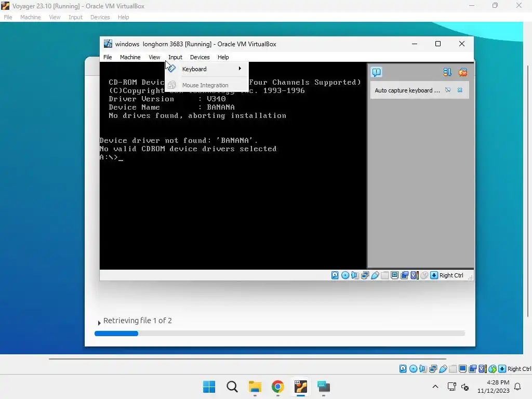This screenshot has width=532, height=399.
Task: Click audio indicator in longhorn status bar
Action: click(x=355, y=275)
